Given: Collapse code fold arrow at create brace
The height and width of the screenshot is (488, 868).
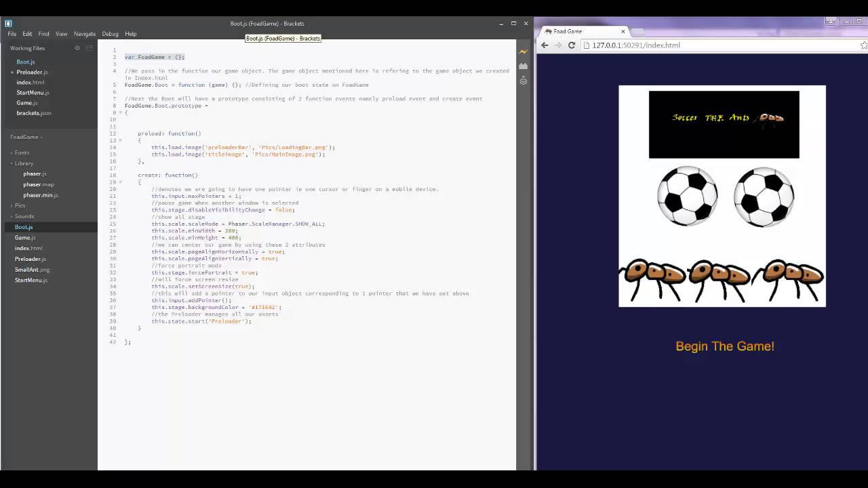Looking at the screenshot, I should pyautogui.click(x=121, y=182).
